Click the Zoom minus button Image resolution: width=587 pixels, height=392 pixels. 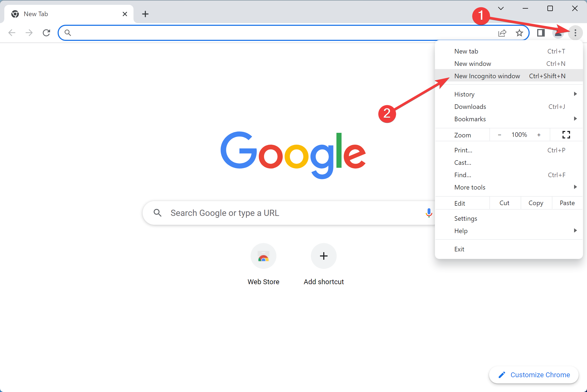point(500,135)
